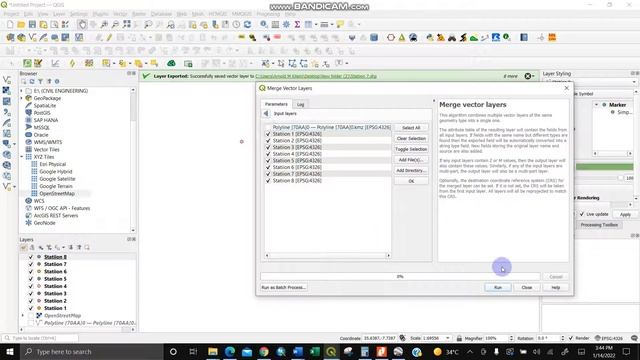Click the Save Project floppy icon

pos(32,24)
